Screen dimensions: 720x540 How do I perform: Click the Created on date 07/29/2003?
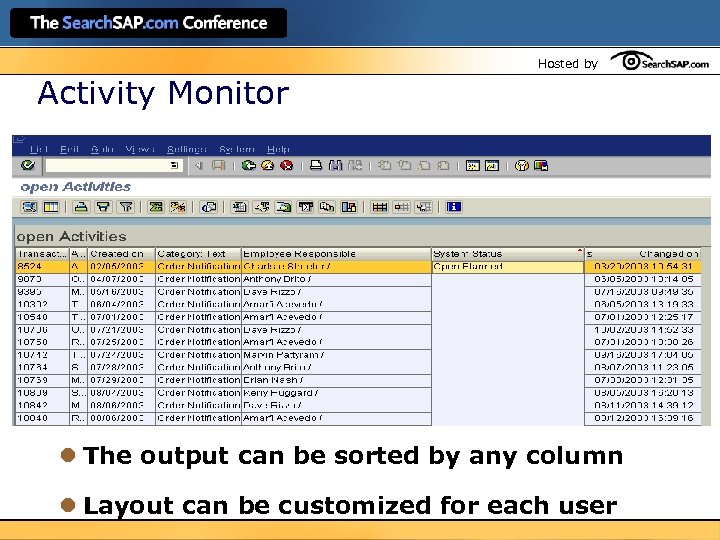click(x=117, y=380)
